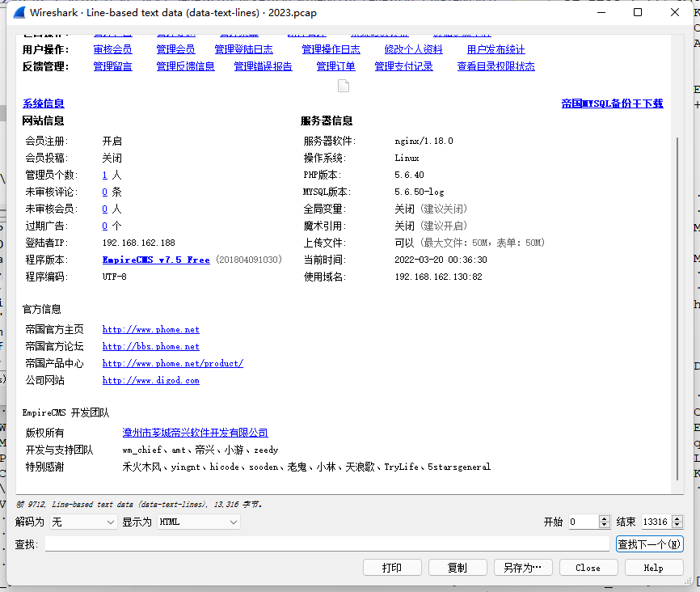The height and width of the screenshot is (592, 700).
Task: Open Help for this dialog
Action: click(x=653, y=568)
